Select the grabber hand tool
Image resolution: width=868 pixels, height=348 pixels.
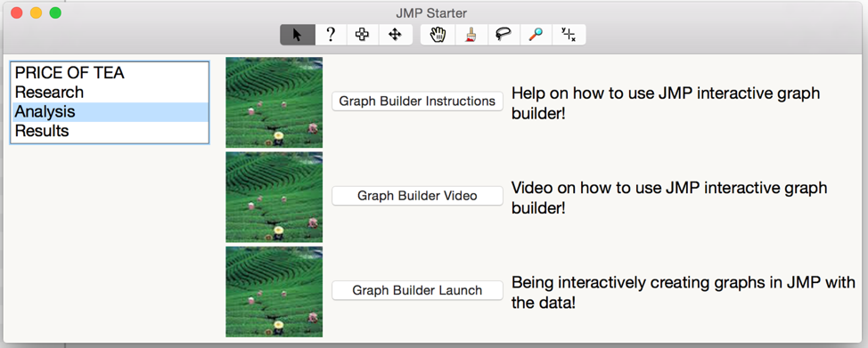pyautogui.click(x=438, y=35)
